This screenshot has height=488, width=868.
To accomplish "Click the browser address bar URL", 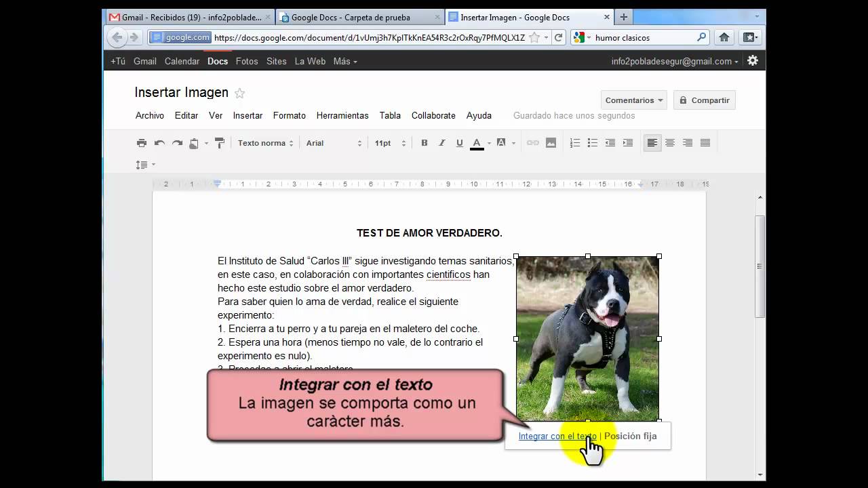I will tap(370, 38).
